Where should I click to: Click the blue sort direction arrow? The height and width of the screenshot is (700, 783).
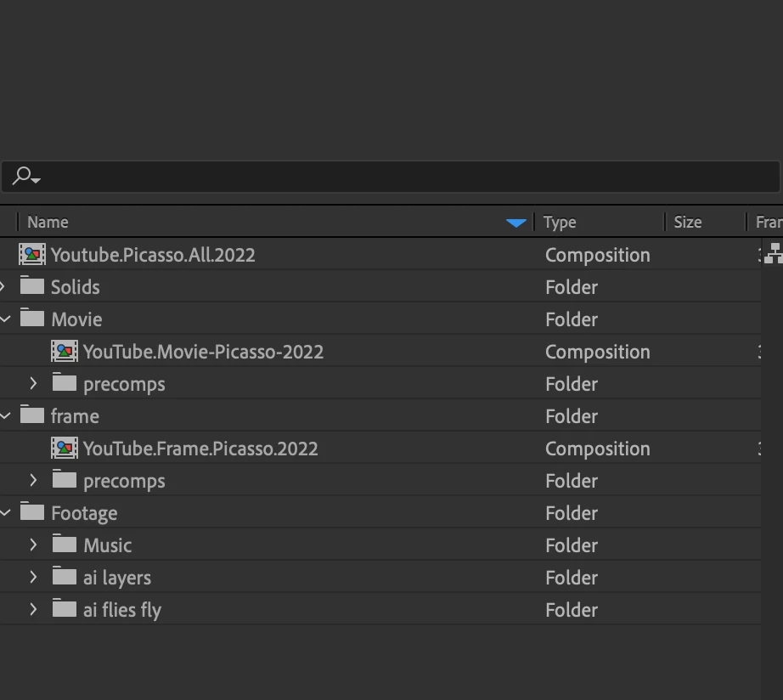click(515, 223)
